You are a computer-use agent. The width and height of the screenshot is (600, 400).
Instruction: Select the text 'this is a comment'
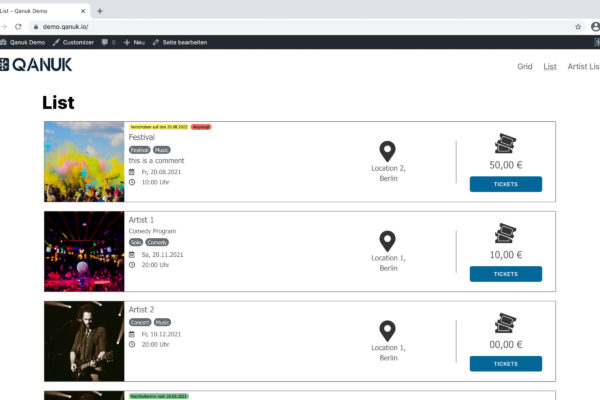click(x=156, y=160)
